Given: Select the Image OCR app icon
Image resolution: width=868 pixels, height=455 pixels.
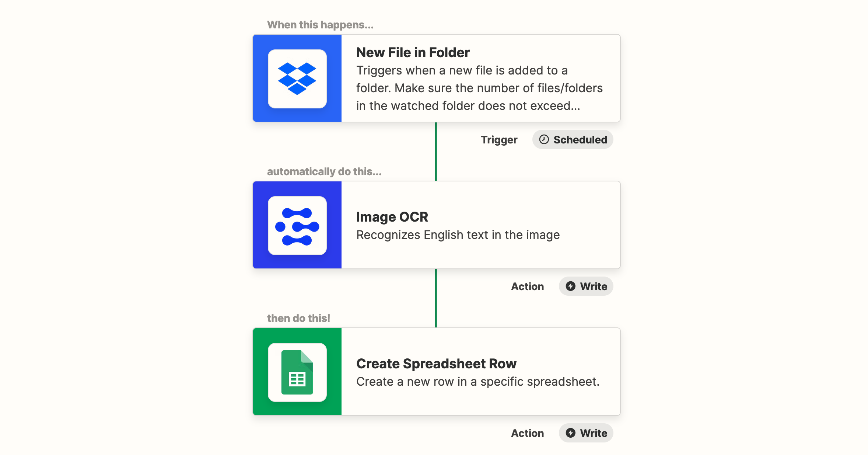Looking at the screenshot, I should [x=297, y=225].
